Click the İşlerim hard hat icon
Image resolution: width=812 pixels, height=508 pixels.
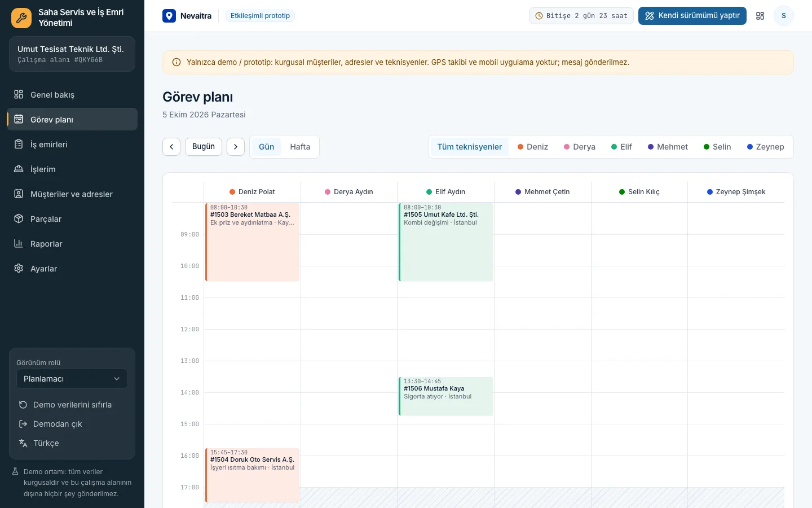[x=19, y=169]
